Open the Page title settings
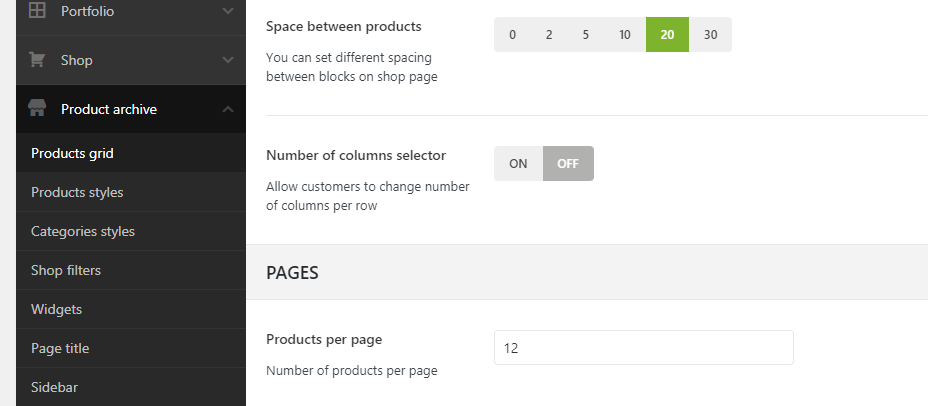The image size is (928, 406). click(x=60, y=348)
